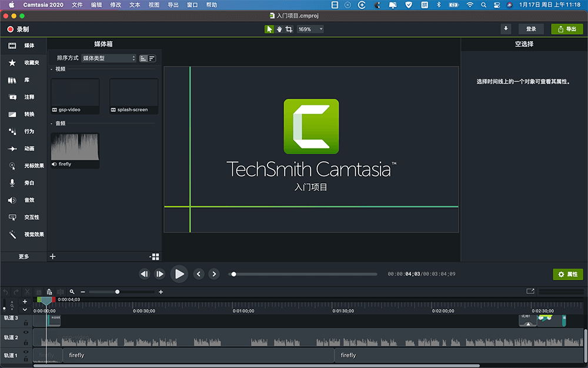Collapse the 视频 section

pos(52,69)
